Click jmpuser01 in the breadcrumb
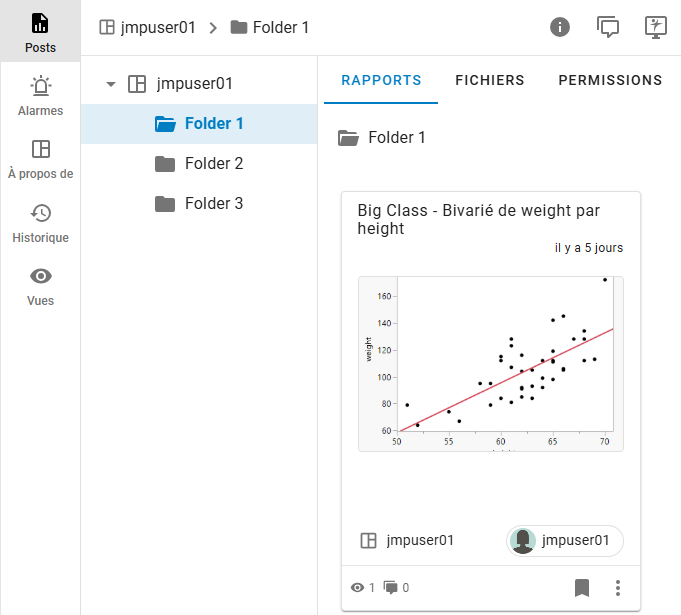The height and width of the screenshot is (615, 681). pos(158,27)
